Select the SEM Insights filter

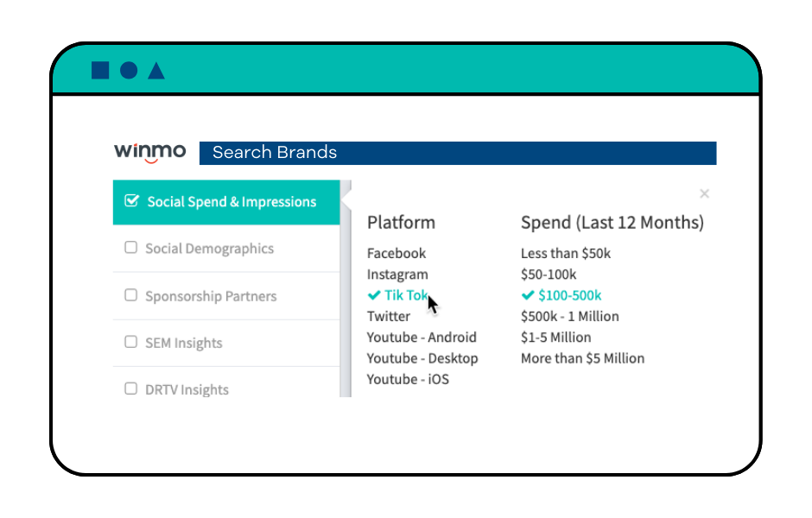click(226, 343)
